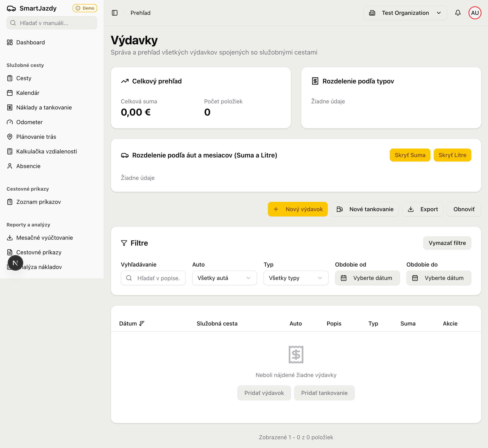Expand the Test Organization dropdown
Viewport: 488px width, 448px height.
click(405, 13)
